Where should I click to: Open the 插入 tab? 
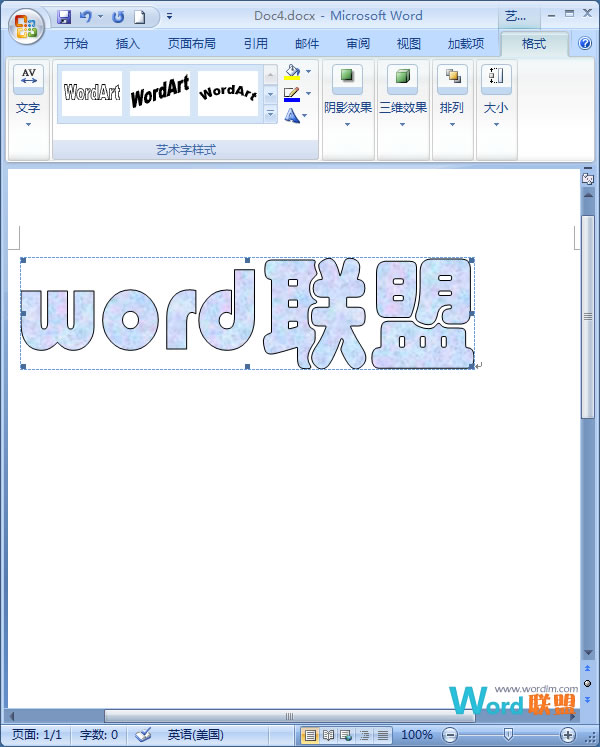pos(128,44)
